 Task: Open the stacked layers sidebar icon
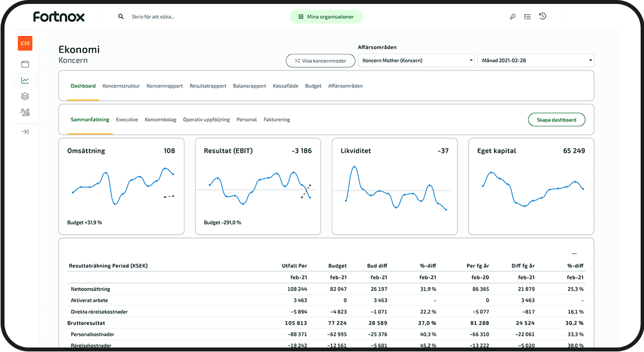click(25, 97)
